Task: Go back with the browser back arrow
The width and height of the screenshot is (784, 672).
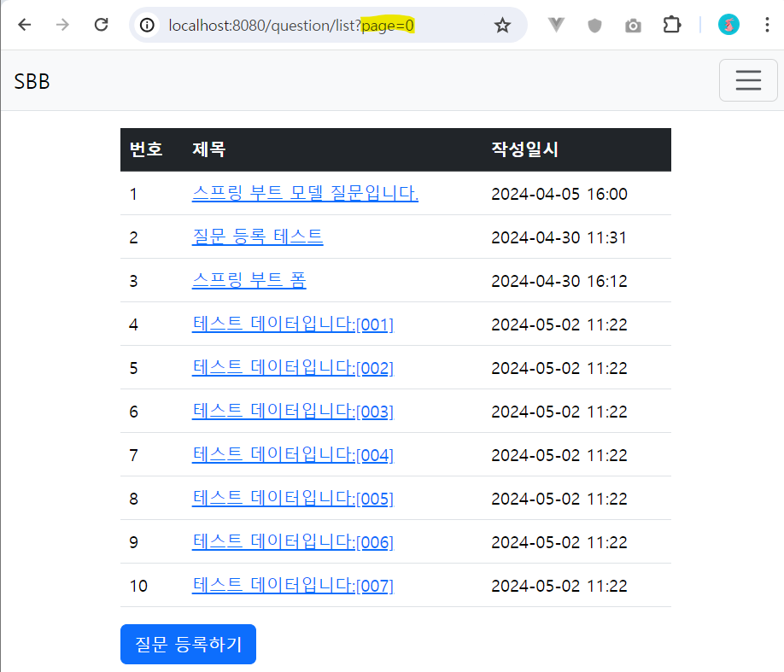Action: (24, 25)
